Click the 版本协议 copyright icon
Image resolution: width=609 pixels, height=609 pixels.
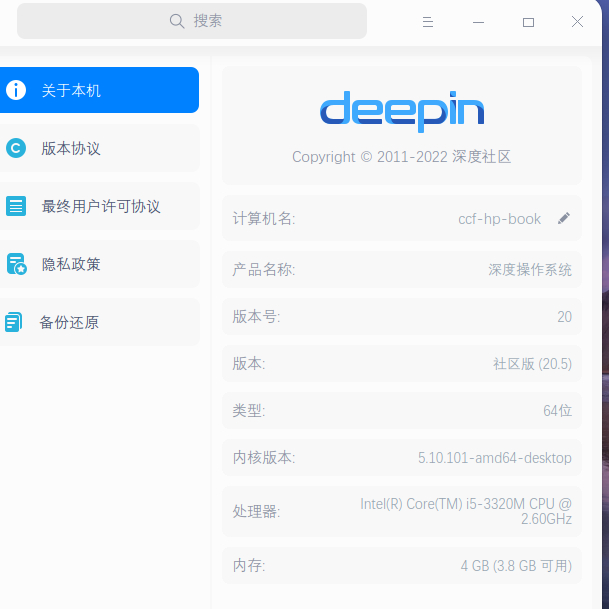[16, 148]
